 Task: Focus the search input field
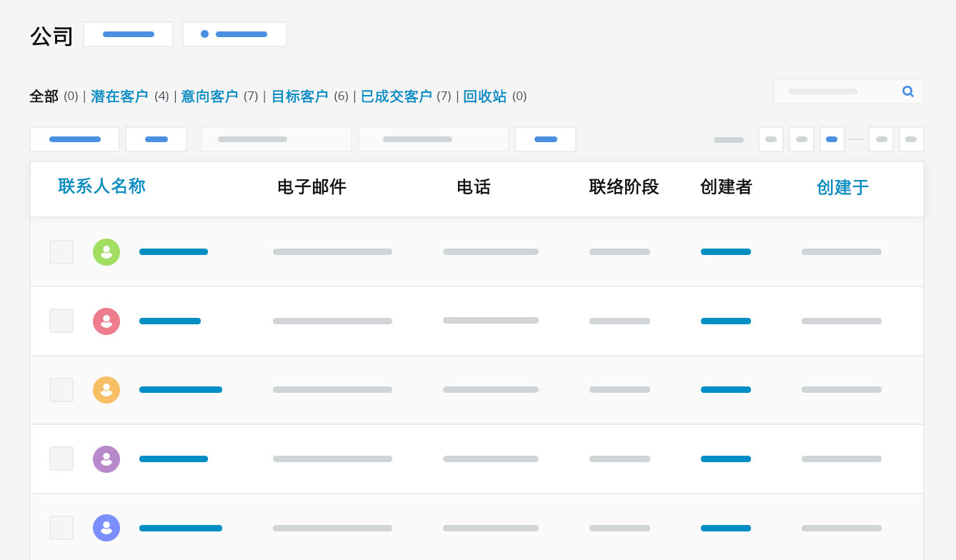click(849, 91)
